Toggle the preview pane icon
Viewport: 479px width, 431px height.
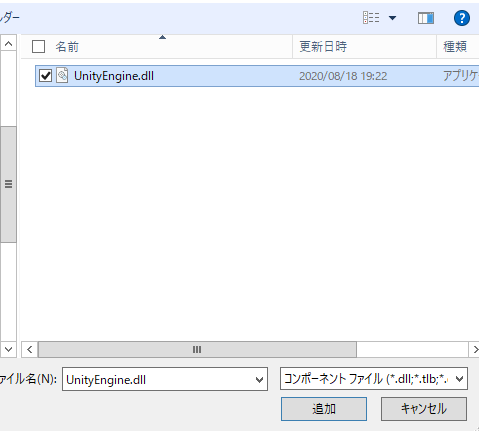[x=426, y=18]
